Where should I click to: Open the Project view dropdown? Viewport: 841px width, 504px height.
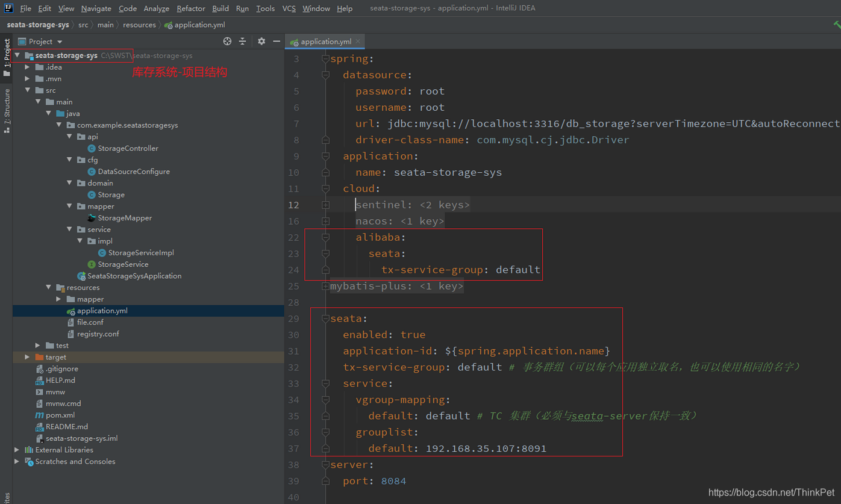point(40,42)
